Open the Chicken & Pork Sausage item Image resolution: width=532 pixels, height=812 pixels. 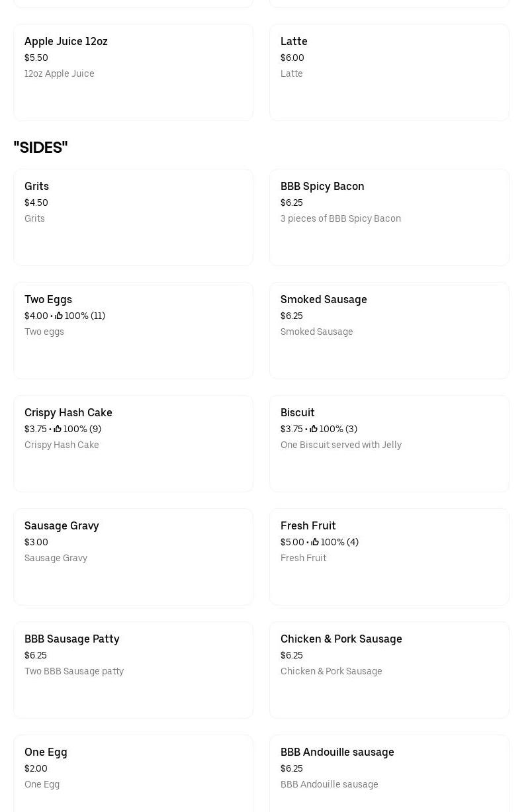point(389,670)
